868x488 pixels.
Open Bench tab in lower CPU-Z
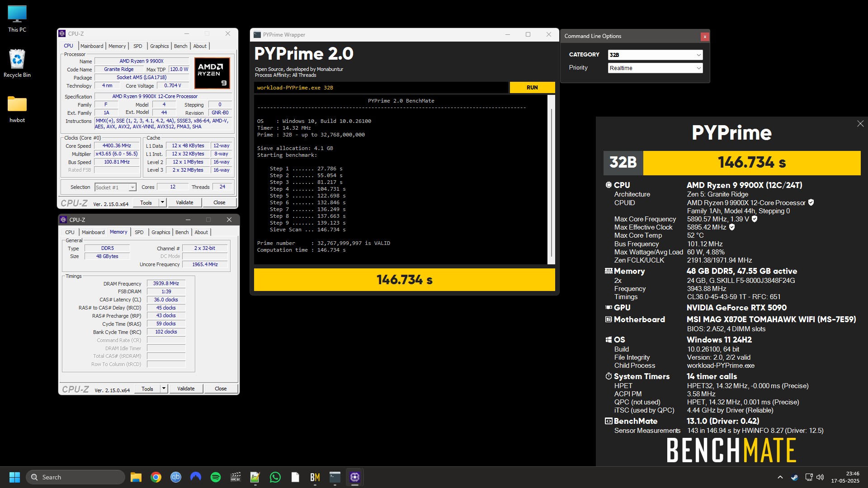pos(182,232)
